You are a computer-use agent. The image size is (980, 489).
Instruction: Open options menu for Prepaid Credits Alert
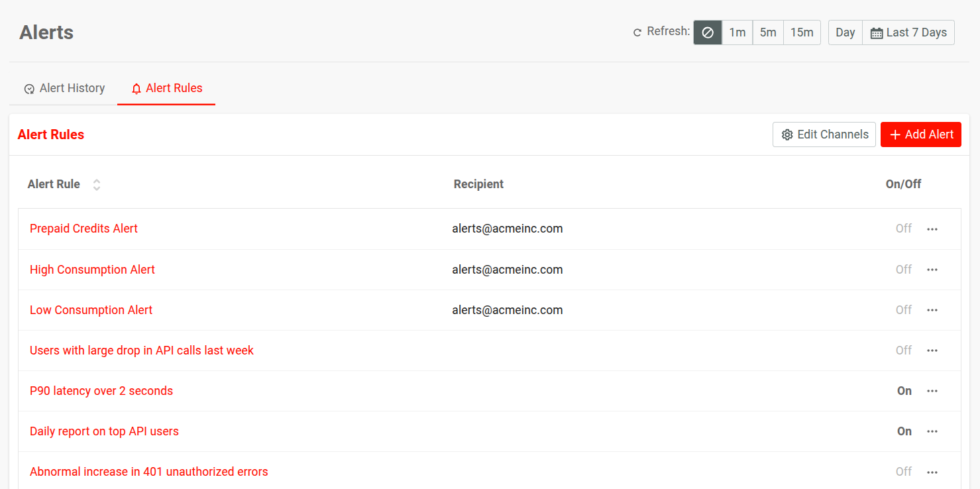tap(932, 229)
